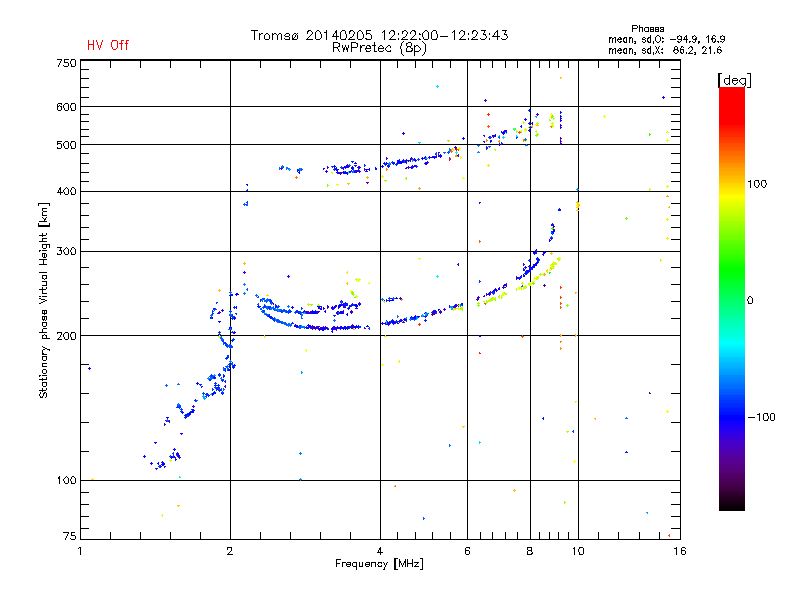
Task: Click the y-axis label '200'
Action: coord(66,336)
